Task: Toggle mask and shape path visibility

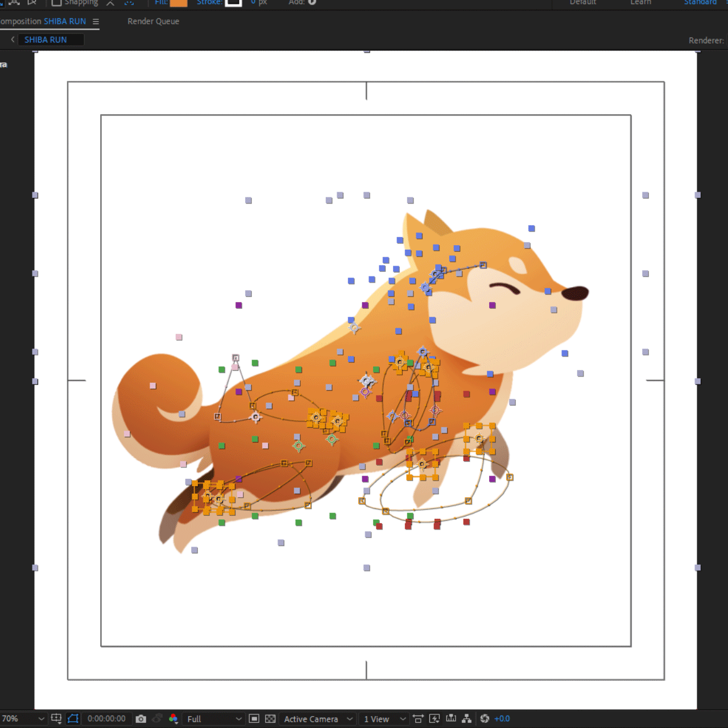Action: 73,719
